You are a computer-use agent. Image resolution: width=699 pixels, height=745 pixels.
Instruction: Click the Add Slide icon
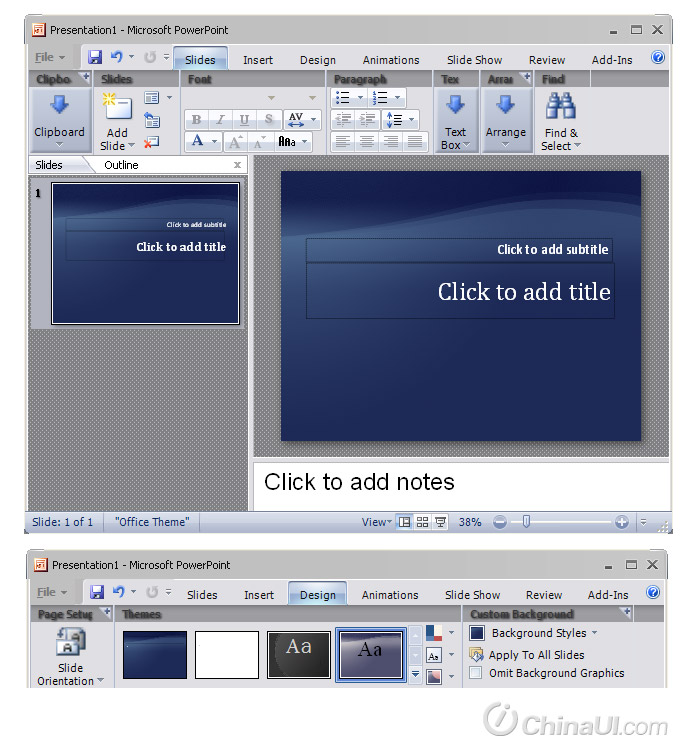coord(117,105)
